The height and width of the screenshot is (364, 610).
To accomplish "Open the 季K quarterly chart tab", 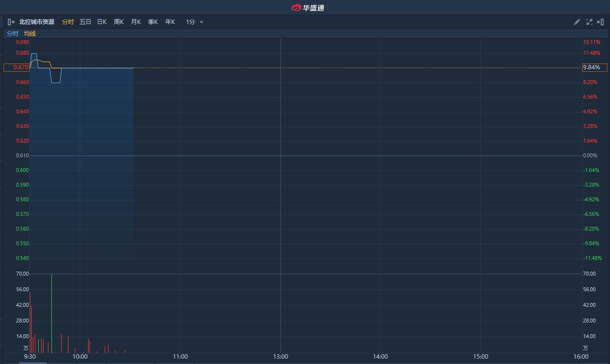I will click(153, 22).
